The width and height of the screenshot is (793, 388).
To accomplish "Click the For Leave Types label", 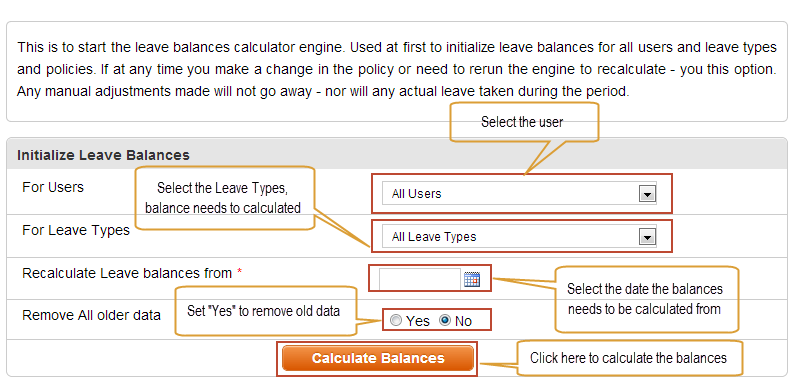I will 76,230.
